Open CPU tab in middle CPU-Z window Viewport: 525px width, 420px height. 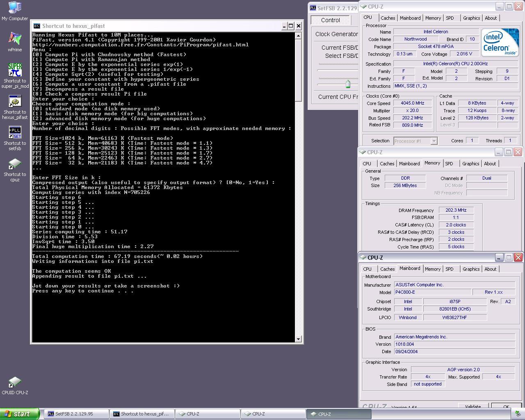click(367, 164)
